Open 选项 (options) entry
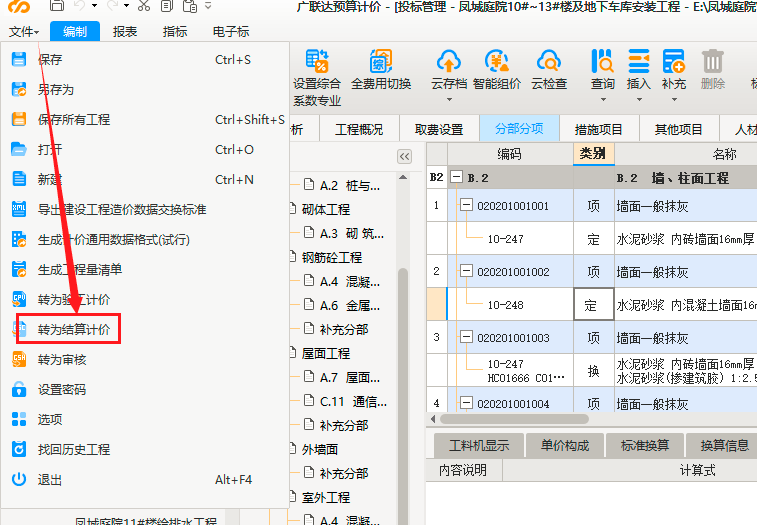The image size is (757, 525). pyautogui.click(x=145, y=420)
